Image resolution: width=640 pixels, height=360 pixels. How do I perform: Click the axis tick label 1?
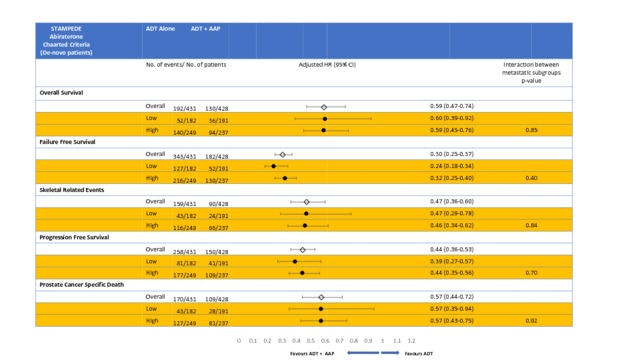pyautogui.click(x=382, y=340)
